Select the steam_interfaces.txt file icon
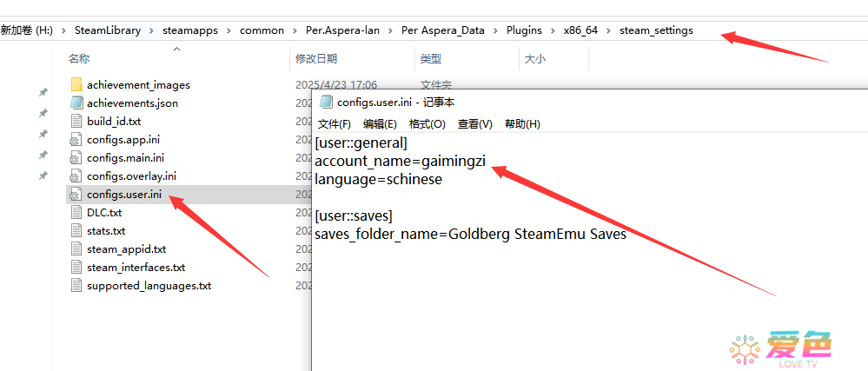The height and width of the screenshot is (371, 868). (x=76, y=268)
